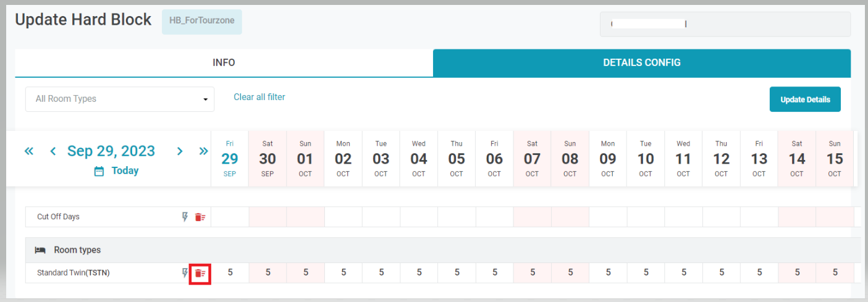Click the red delete icon for Standard Twin
The image size is (868, 302).
pos(200,273)
